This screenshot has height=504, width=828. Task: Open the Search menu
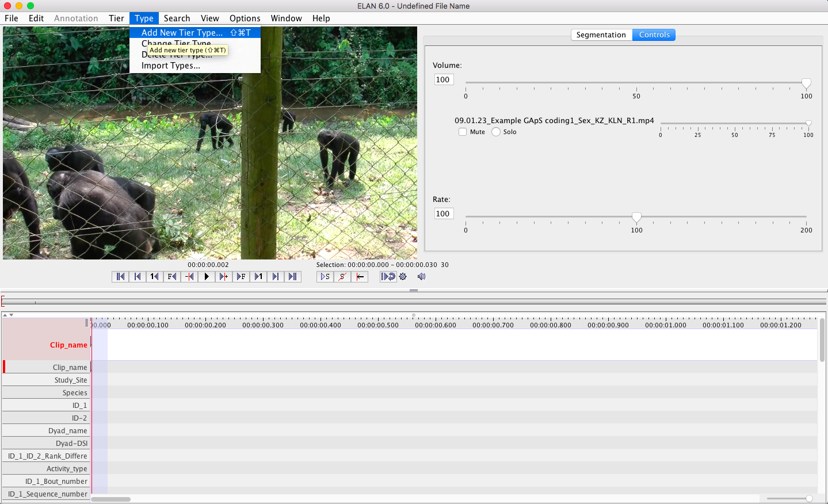pyautogui.click(x=177, y=18)
